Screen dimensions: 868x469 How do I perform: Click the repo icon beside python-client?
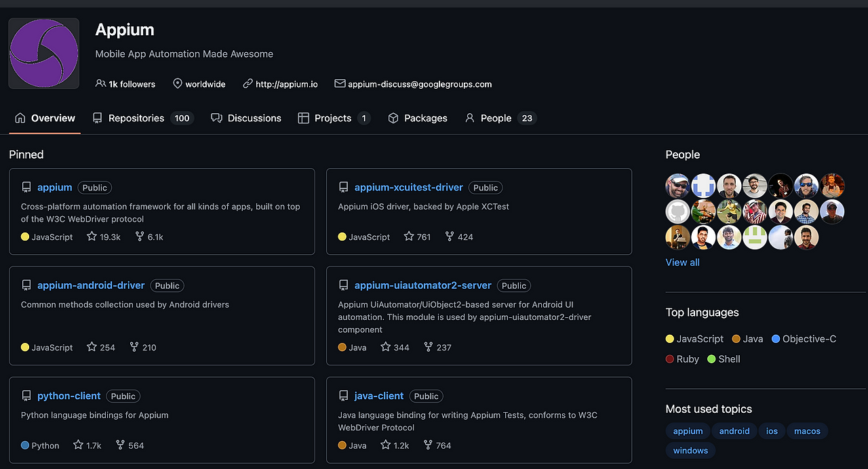pyautogui.click(x=26, y=396)
